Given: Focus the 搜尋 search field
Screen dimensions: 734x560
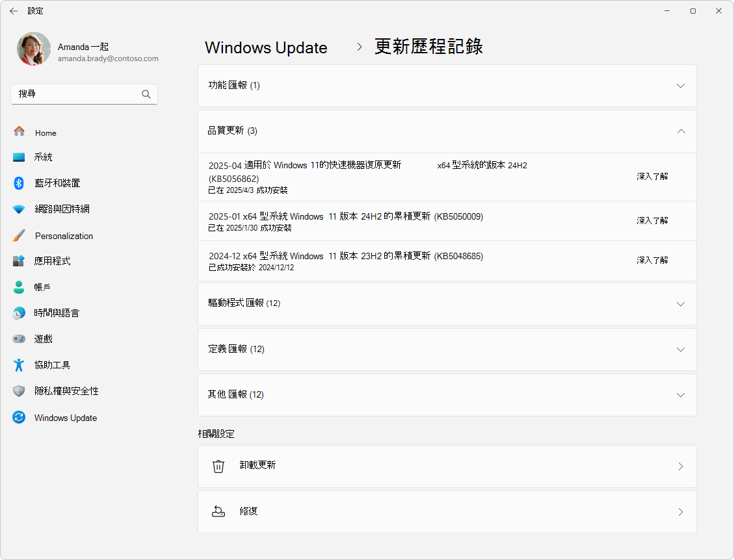Looking at the screenshot, I should click(x=85, y=94).
